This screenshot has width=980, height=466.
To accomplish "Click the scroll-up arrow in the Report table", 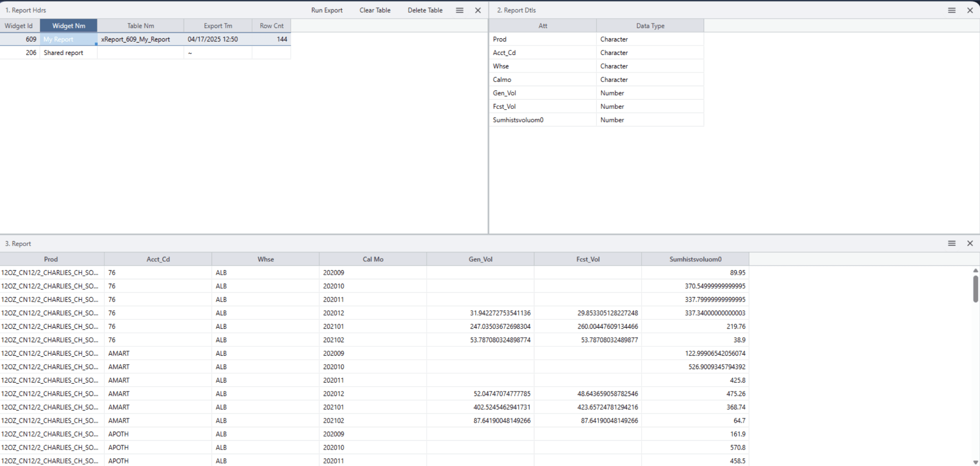I will (976, 270).
